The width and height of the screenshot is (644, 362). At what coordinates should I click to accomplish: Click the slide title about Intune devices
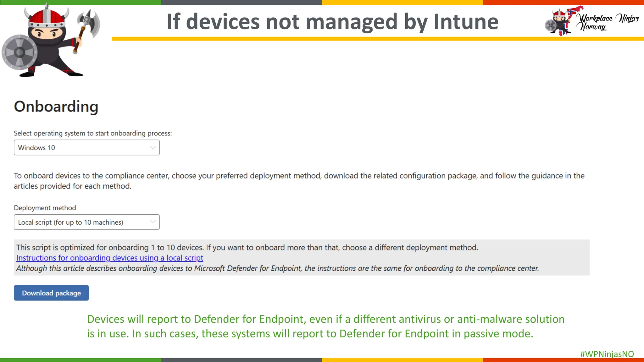tap(332, 21)
